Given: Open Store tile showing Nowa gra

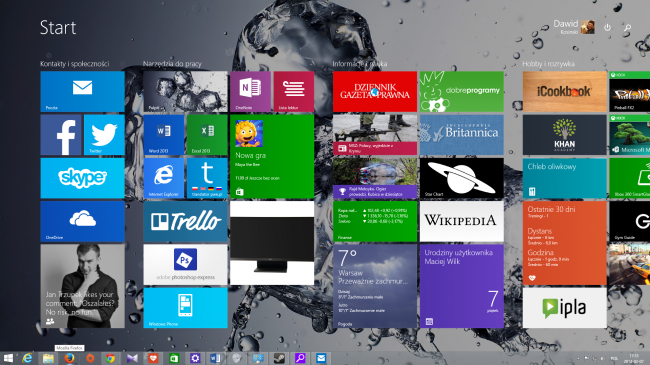Looking at the screenshot, I should click(272, 156).
